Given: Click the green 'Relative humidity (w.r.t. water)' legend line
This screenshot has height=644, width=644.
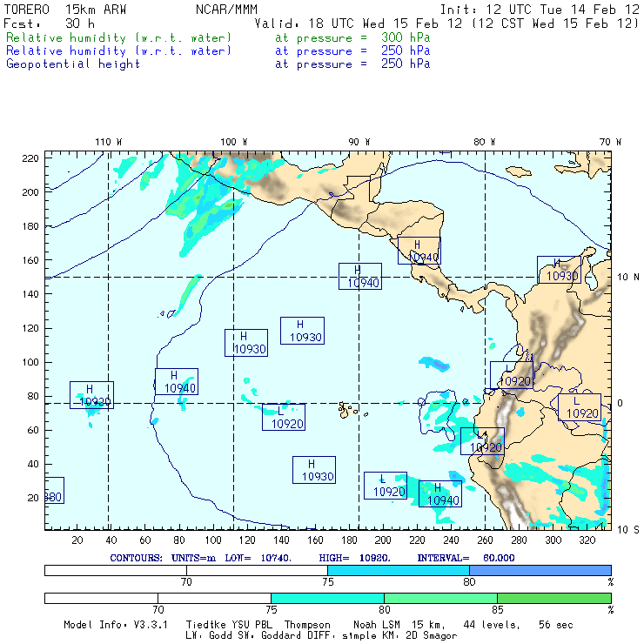Looking at the screenshot, I should point(118,37).
